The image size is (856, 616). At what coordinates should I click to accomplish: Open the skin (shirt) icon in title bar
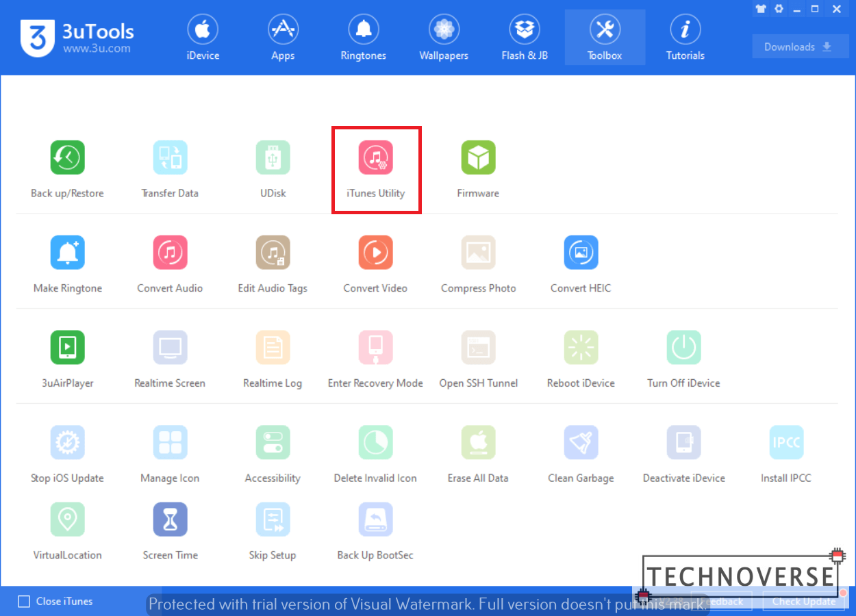coord(761,9)
